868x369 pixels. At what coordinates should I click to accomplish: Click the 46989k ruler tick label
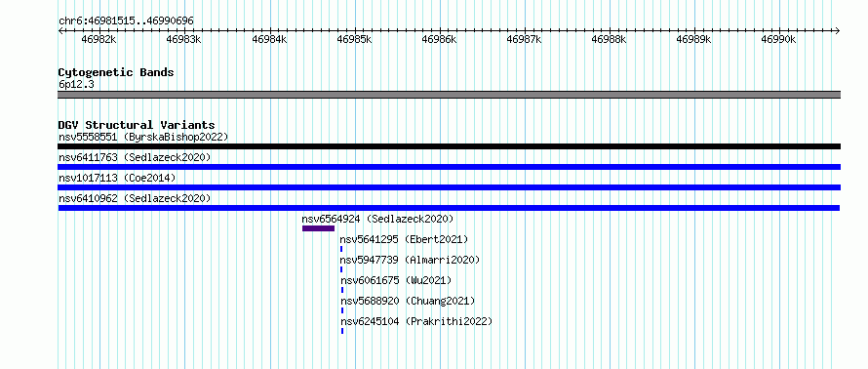click(693, 39)
